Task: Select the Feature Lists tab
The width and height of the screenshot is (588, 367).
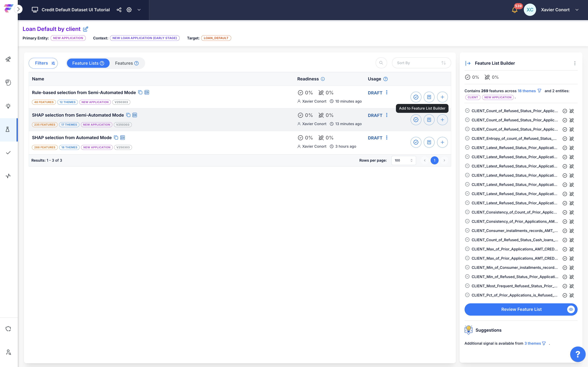Action: (88, 63)
